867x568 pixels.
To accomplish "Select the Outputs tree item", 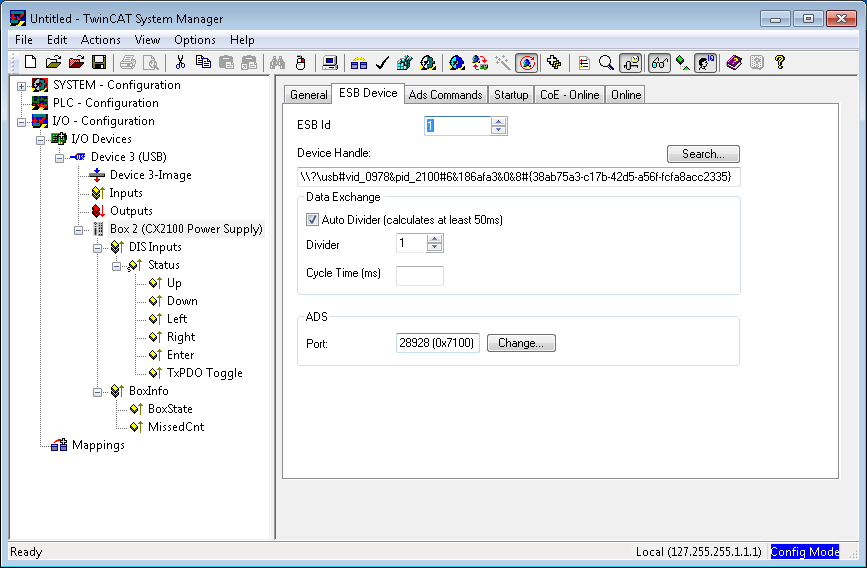I will coord(131,211).
